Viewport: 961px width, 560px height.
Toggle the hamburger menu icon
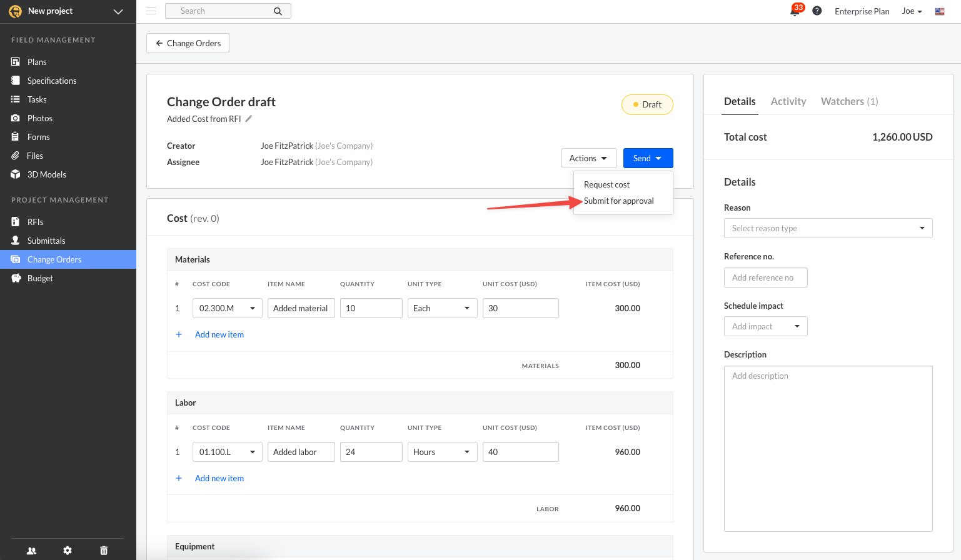pos(151,11)
